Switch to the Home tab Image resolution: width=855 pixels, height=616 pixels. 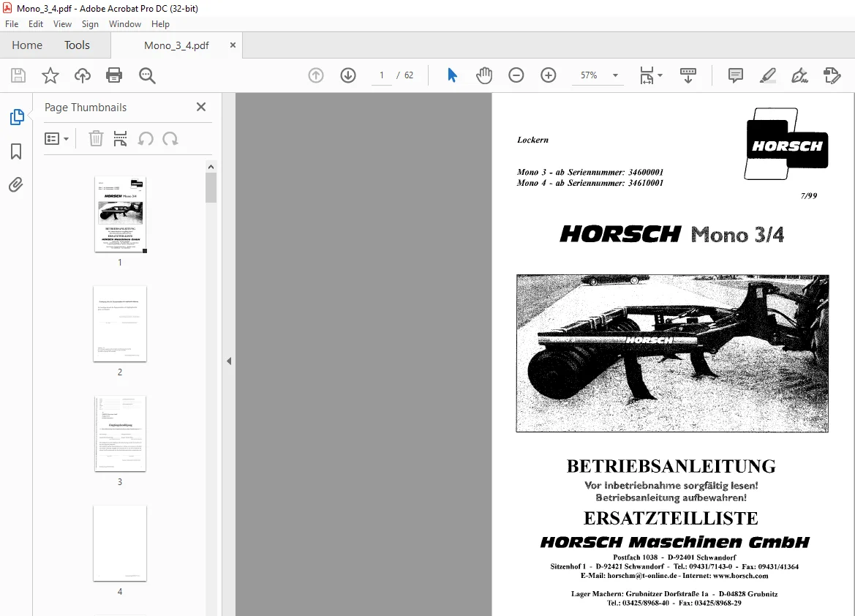point(27,45)
